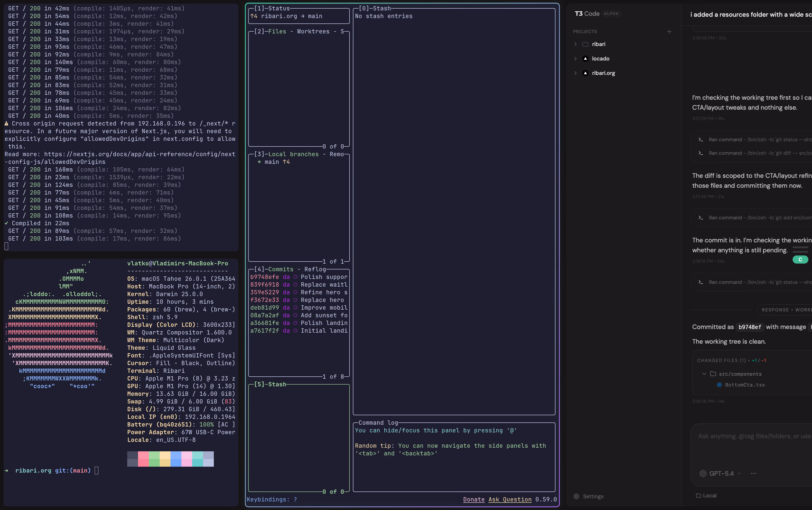This screenshot has width=812, height=510.
Task: Click the OpenAI logo beside GPT-5.4
Action: point(703,473)
